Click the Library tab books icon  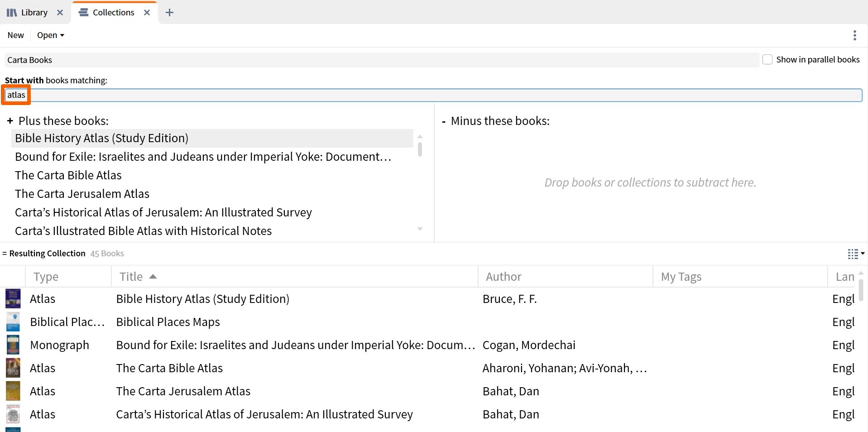(12, 13)
